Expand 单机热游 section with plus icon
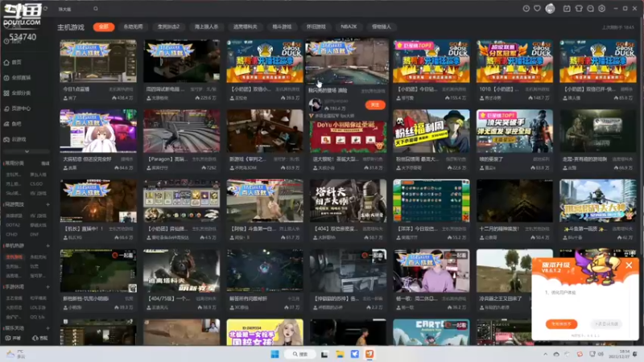644x362 pixels. 47,246
